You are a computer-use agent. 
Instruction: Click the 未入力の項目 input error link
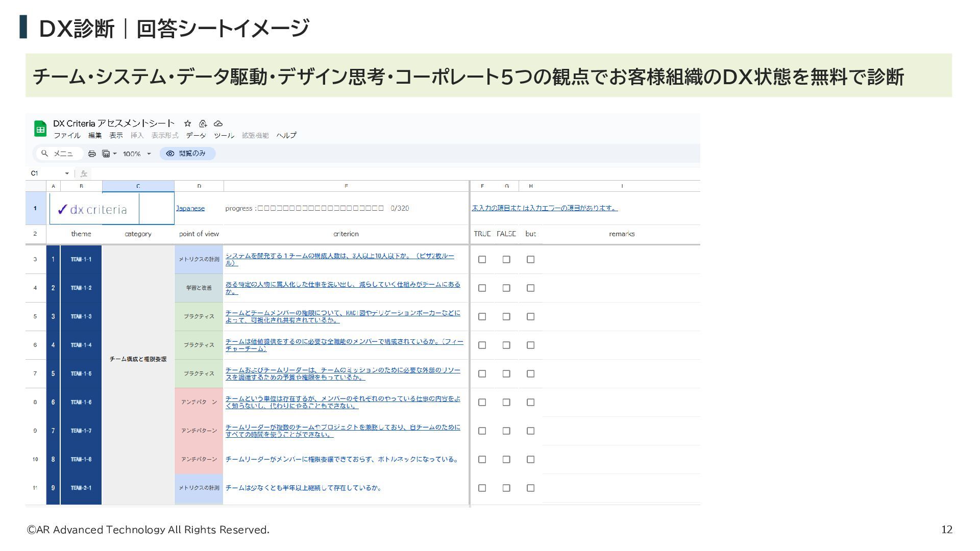[x=544, y=208]
